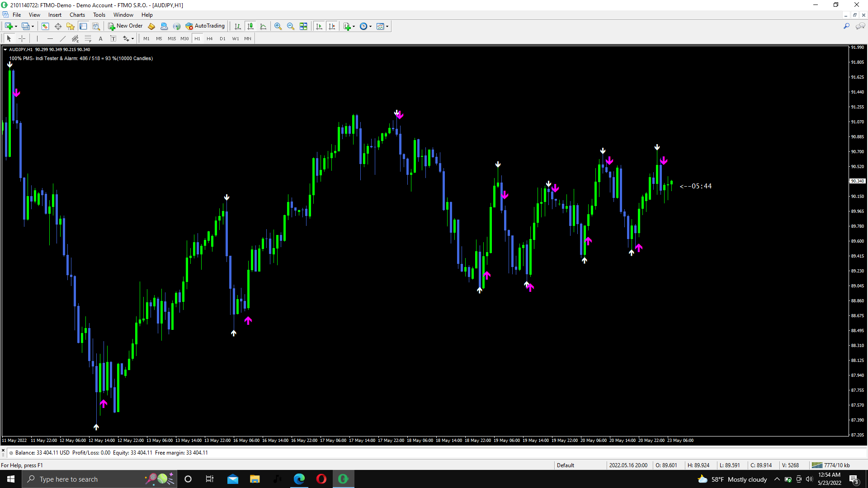Switch to the H4 timeframe
This screenshot has height=488, width=868.
click(209, 39)
